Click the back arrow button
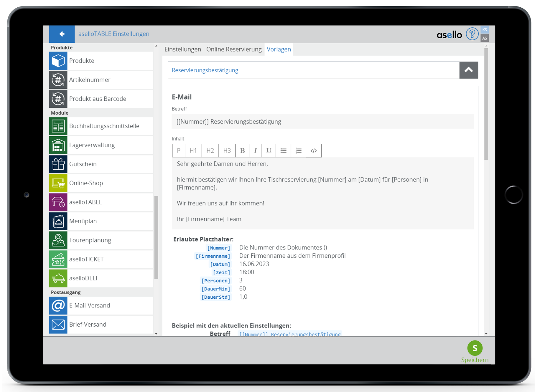This screenshot has height=392, width=535. click(62, 34)
